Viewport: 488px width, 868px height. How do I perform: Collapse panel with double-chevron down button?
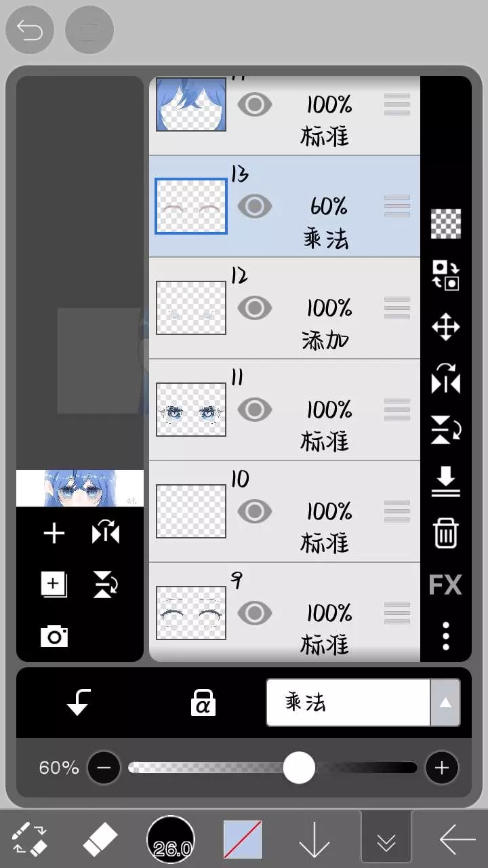pyautogui.click(x=386, y=841)
